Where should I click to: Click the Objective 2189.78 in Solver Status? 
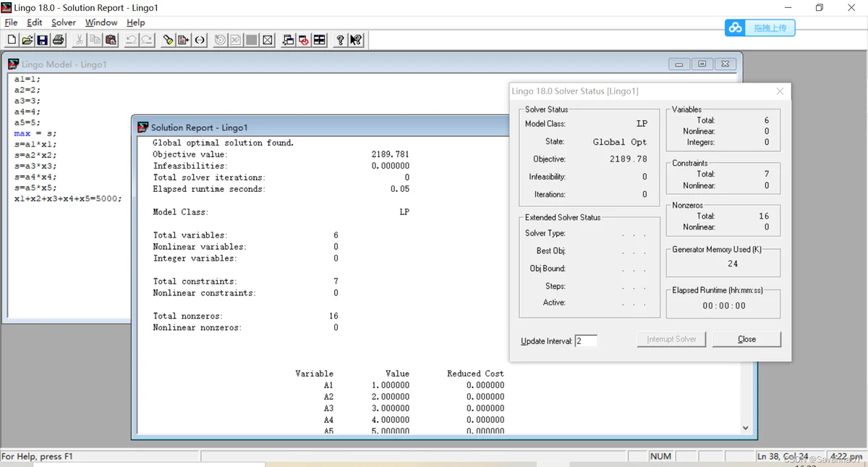coord(629,159)
